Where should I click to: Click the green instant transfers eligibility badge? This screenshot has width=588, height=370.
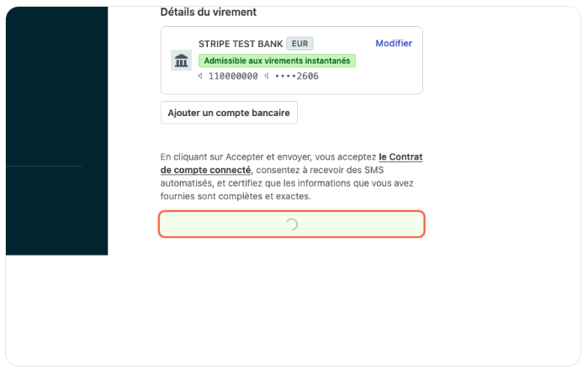point(277,61)
